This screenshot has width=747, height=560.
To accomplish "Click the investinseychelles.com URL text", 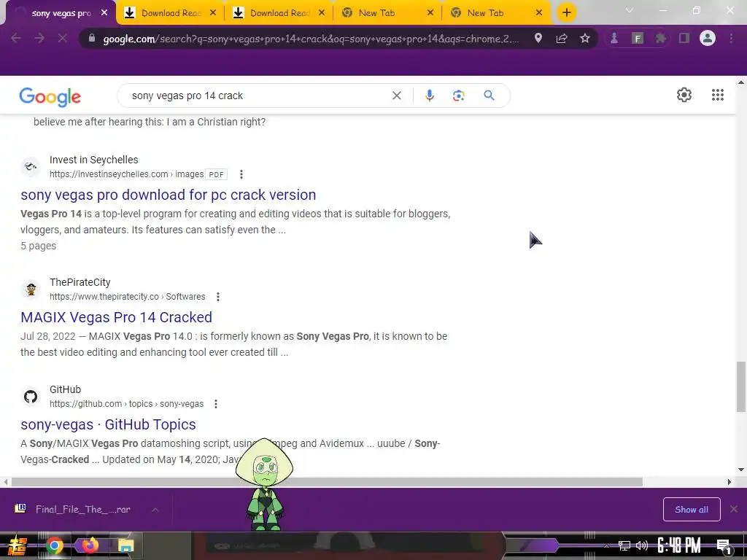I will [126, 174].
